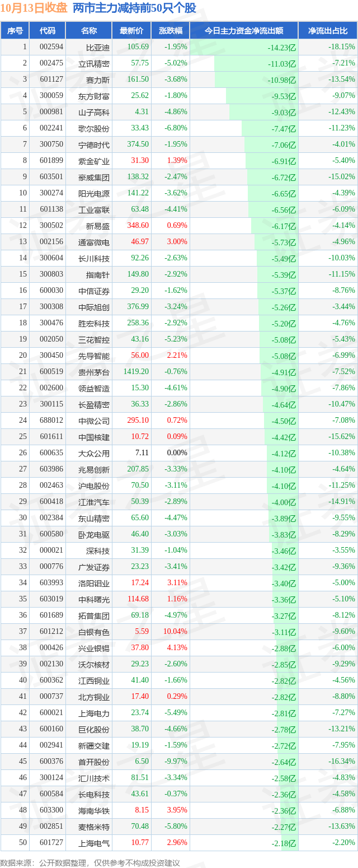Click stock name 紫金矿业
The height and width of the screenshot is (868, 358).
point(94,161)
